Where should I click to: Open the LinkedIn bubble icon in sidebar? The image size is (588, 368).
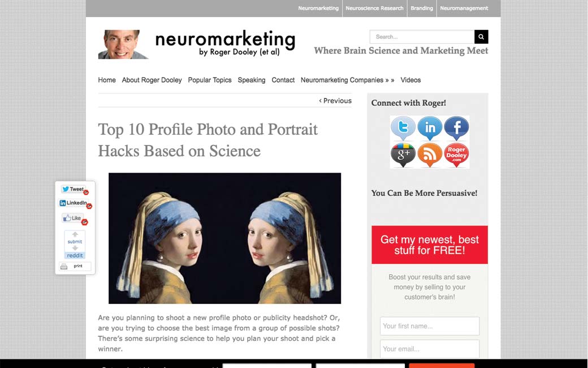430,129
